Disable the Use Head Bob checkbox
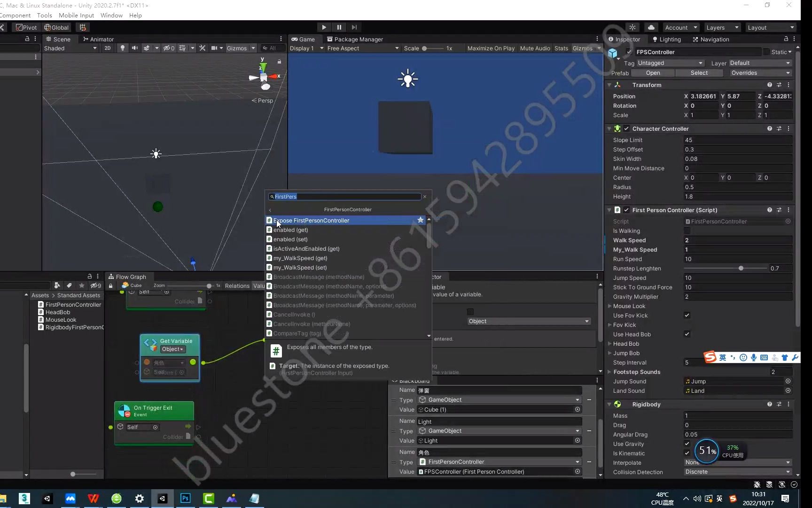Image resolution: width=812 pixels, height=508 pixels. coord(687,334)
